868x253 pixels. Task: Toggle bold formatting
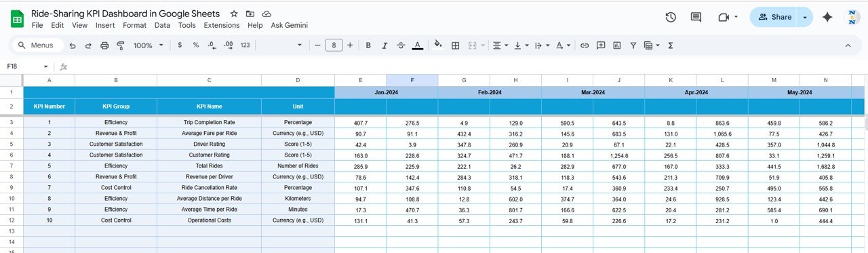pyautogui.click(x=368, y=45)
